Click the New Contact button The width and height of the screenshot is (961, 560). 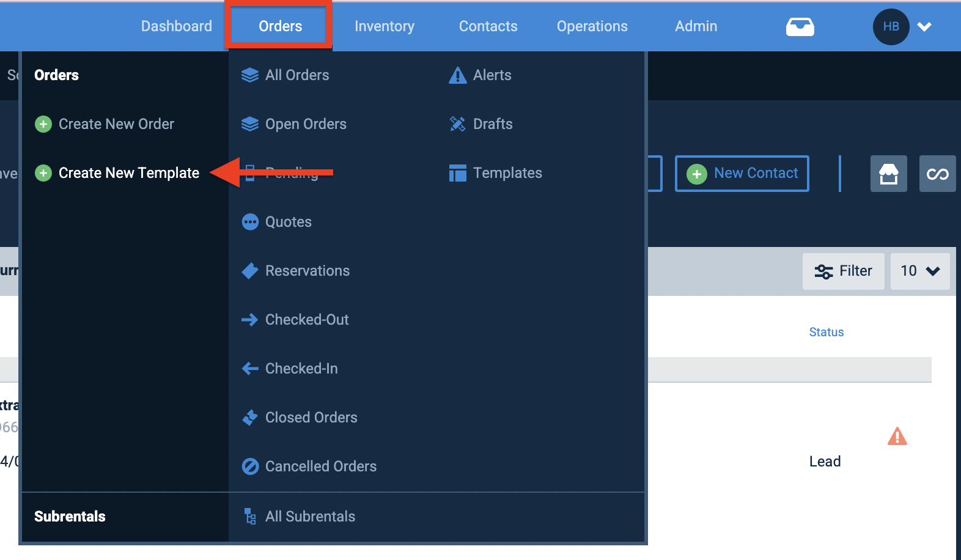742,174
